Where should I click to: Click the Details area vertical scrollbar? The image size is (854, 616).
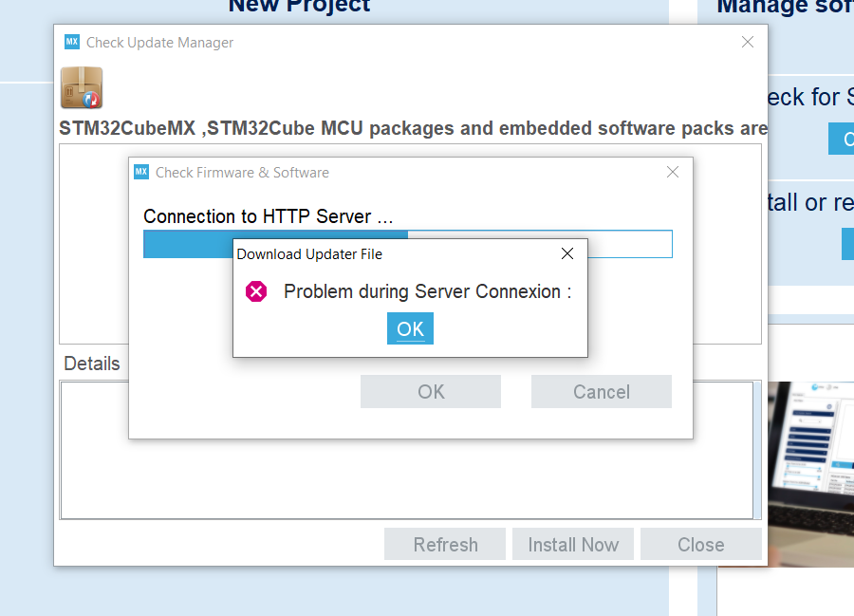(x=757, y=451)
